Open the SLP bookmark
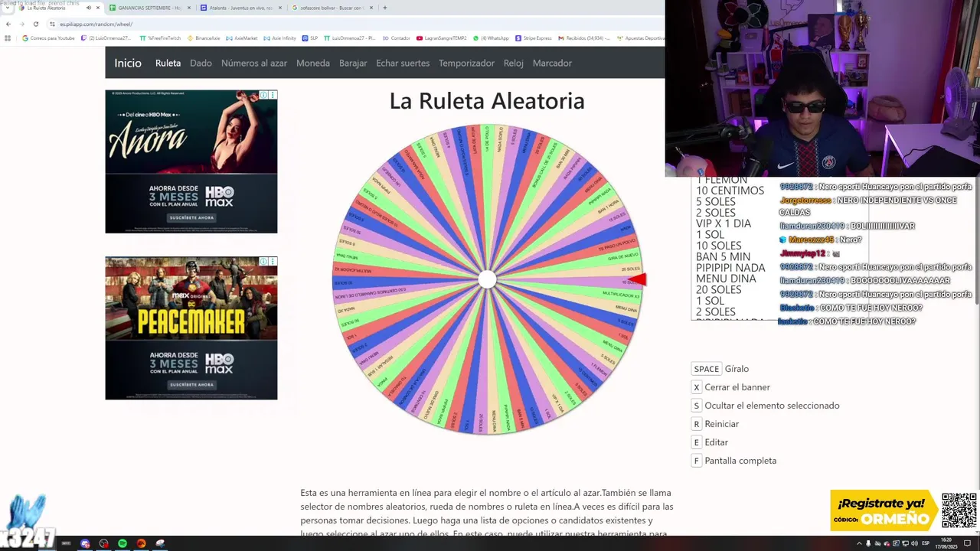980x551 pixels. click(x=310, y=37)
